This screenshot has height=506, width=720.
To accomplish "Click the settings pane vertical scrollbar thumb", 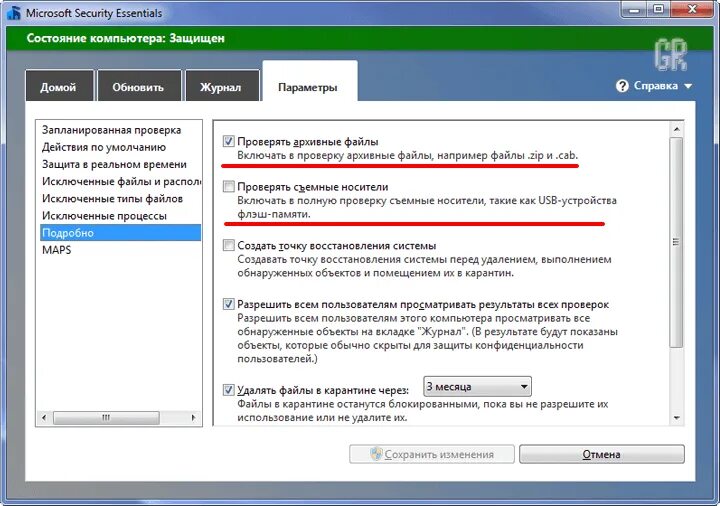I will click(676, 242).
